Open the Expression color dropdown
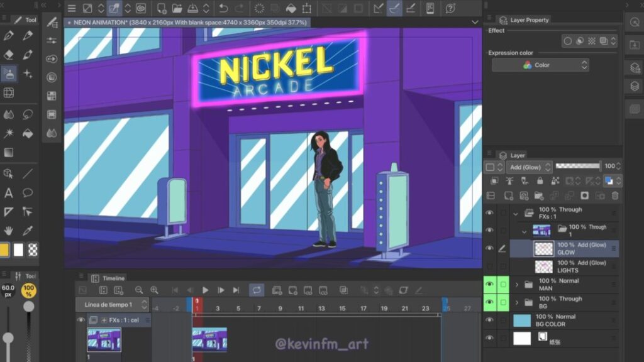Screen dimensions: 644x362 [540, 65]
